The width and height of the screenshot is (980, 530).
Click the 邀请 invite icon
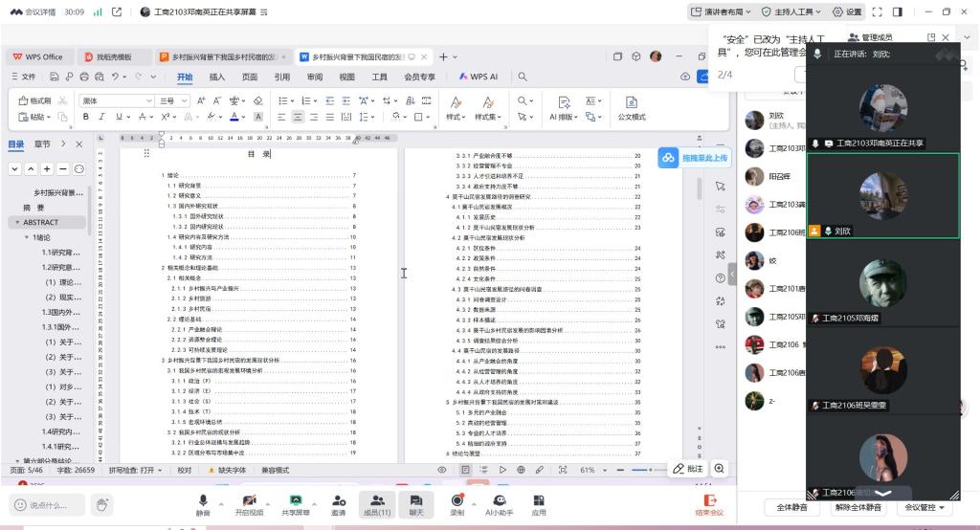click(x=339, y=500)
